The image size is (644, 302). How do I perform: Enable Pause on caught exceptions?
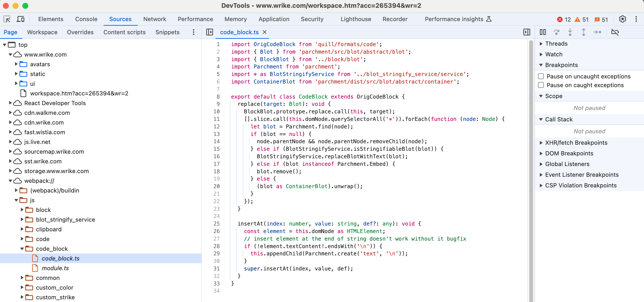pos(541,85)
